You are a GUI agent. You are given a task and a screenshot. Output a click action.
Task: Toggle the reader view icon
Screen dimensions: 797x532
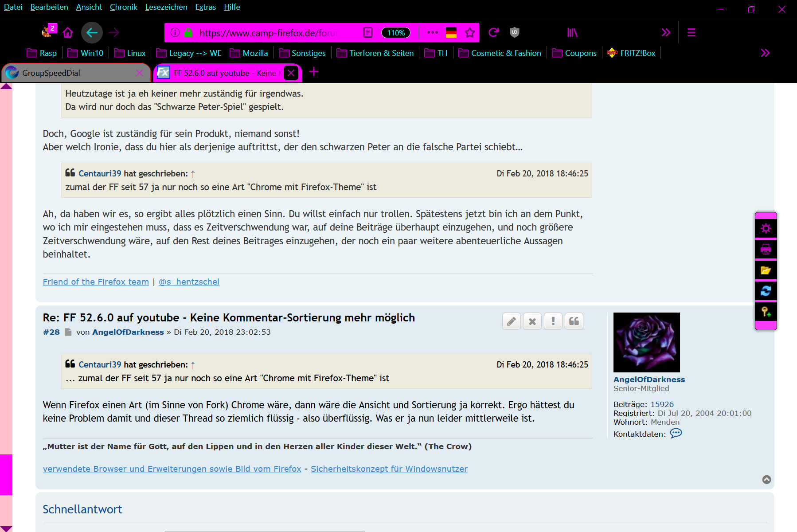pyautogui.click(x=368, y=32)
